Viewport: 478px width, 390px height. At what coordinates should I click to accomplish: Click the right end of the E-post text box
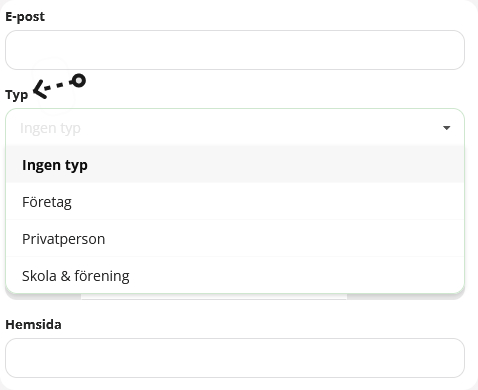click(x=447, y=50)
